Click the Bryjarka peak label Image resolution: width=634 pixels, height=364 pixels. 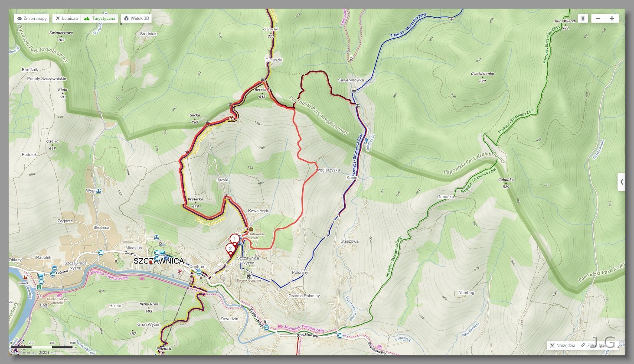tap(195, 199)
